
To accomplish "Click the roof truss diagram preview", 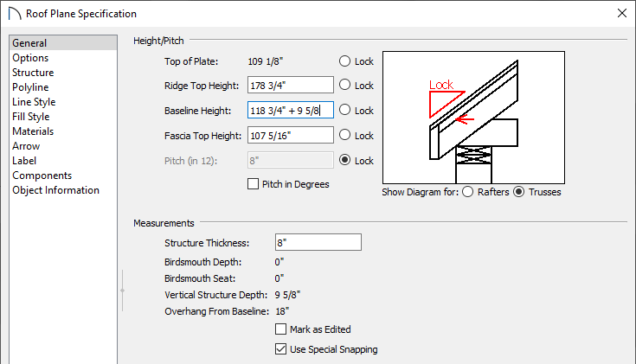I will (473, 118).
